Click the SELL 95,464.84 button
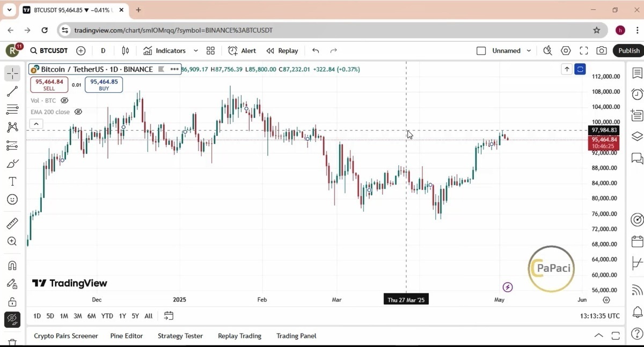The width and height of the screenshot is (644, 347). (x=49, y=85)
